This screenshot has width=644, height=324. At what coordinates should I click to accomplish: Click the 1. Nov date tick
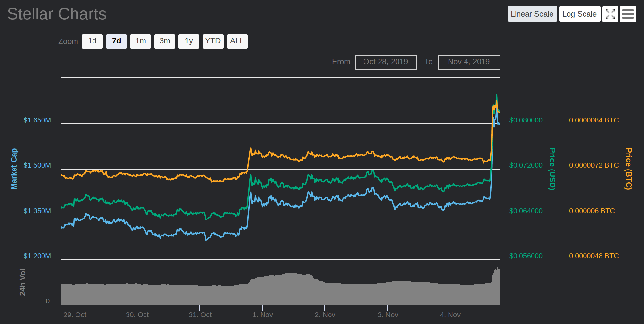point(263,315)
